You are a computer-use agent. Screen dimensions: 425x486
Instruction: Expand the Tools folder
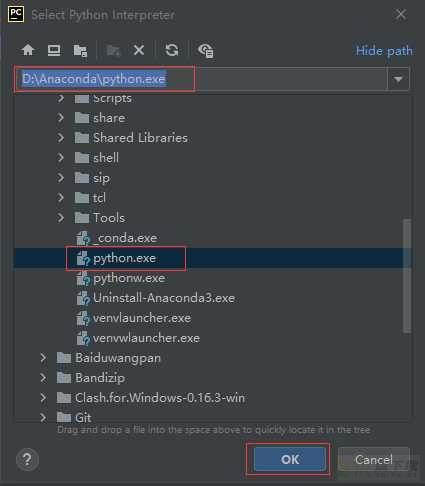(61, 218)
